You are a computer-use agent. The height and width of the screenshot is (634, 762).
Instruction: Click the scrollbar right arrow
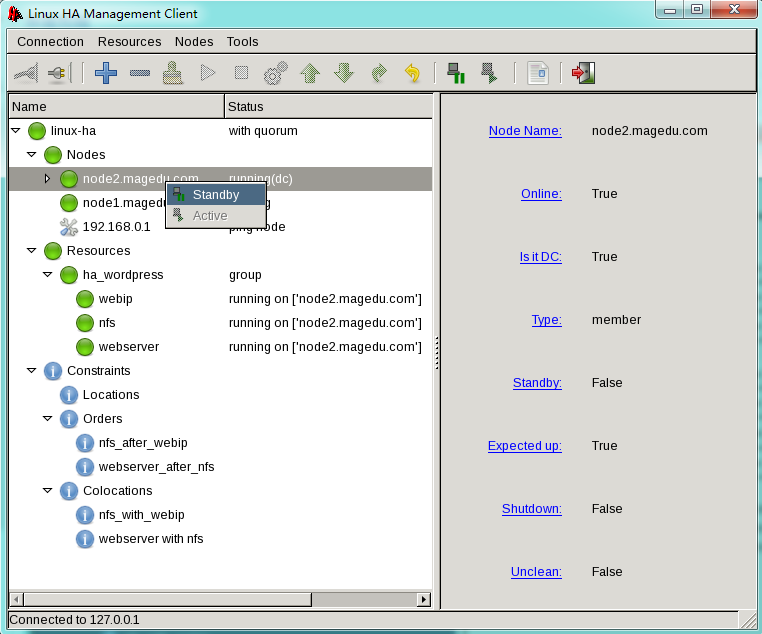coord(424,600)
